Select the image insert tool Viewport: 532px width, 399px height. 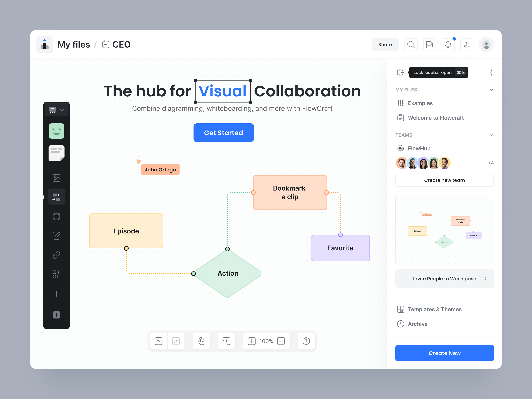click(57, 178)
